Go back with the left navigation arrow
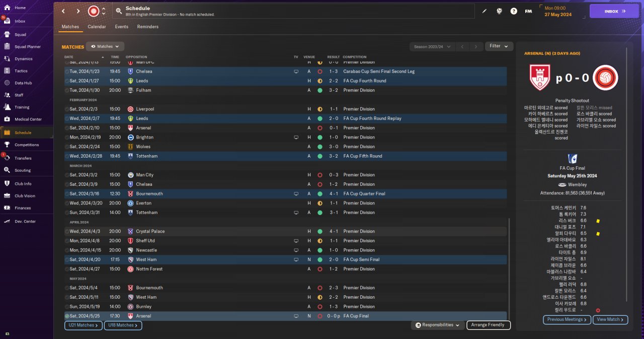Screen dimensions: 644x339 [63, 11]
